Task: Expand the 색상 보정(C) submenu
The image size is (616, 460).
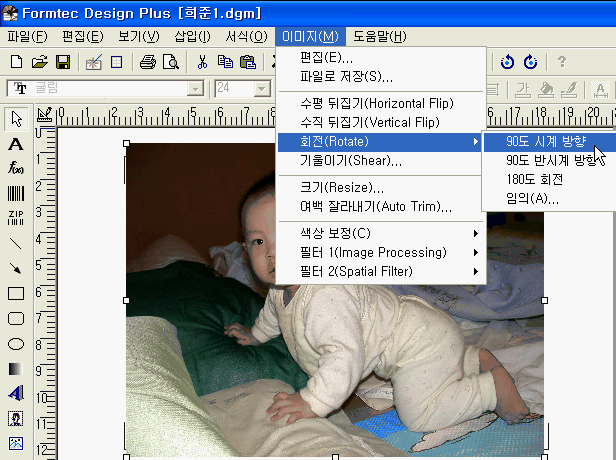Action: point(380,233)
